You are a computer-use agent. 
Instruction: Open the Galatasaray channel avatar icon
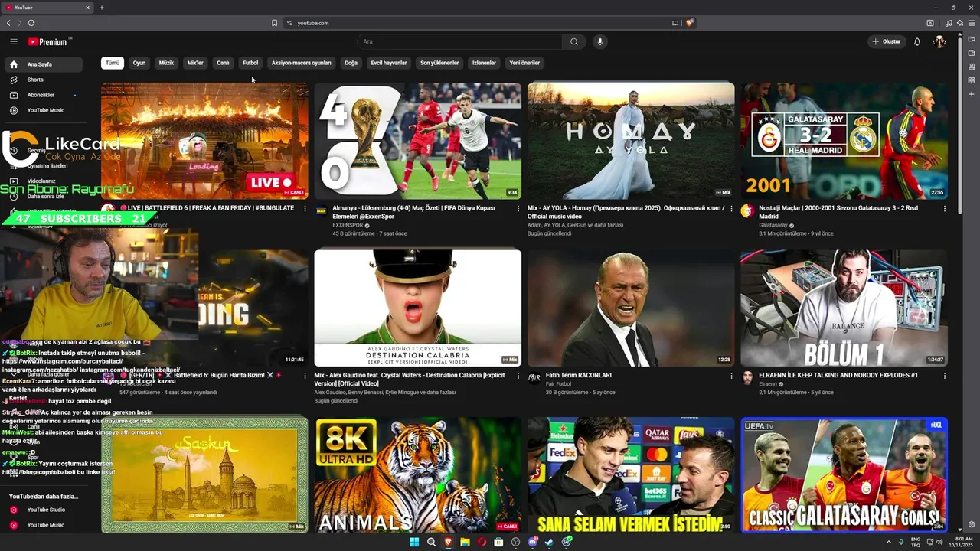pyautogui.click(x=746, y=210)
